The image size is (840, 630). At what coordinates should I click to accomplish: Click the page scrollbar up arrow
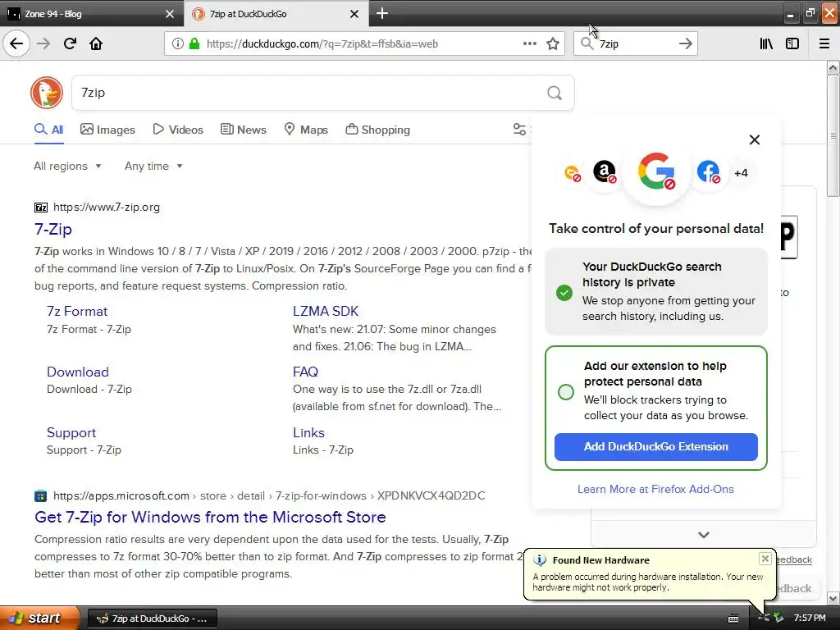point(833,67)
